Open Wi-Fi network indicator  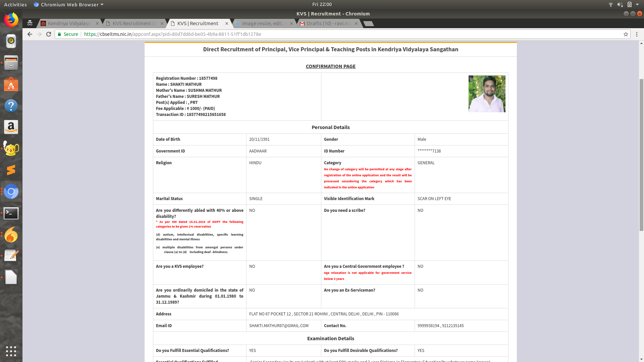(610, 4)
